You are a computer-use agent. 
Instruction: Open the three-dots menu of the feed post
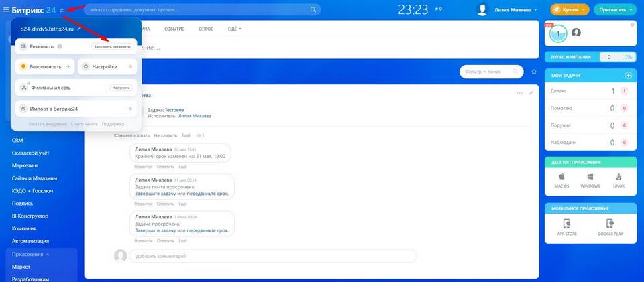pyautogui.click(x=519, y=93)
